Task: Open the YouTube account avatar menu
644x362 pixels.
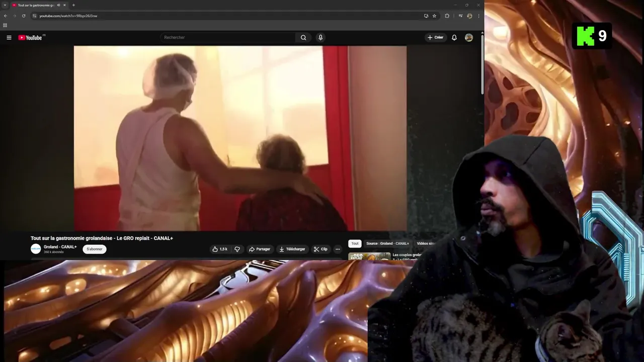Action: pyautogui.click(x=469, y=38)
